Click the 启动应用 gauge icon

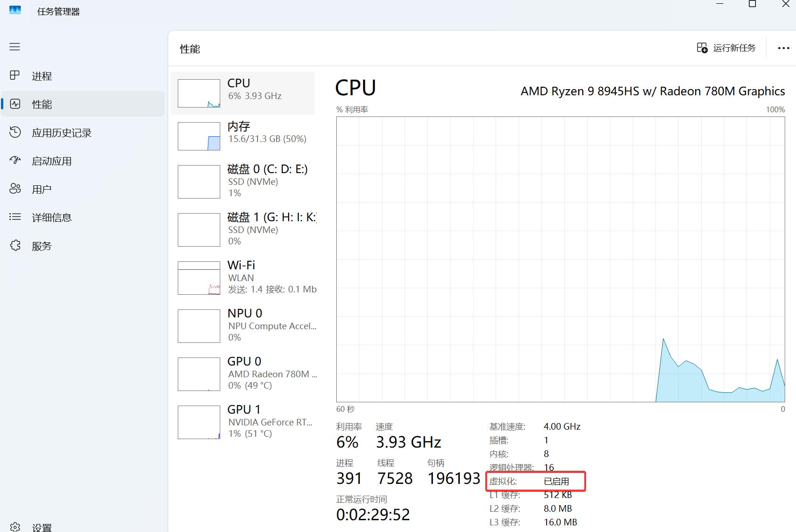click(x=15, y=160)
